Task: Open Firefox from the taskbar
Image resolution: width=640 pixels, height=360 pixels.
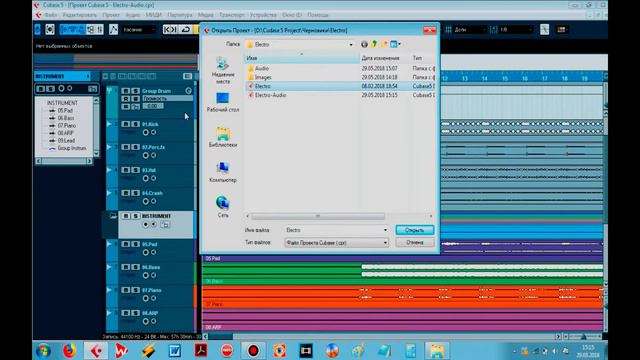Action: pyautogui.click(x=69, y=350)
